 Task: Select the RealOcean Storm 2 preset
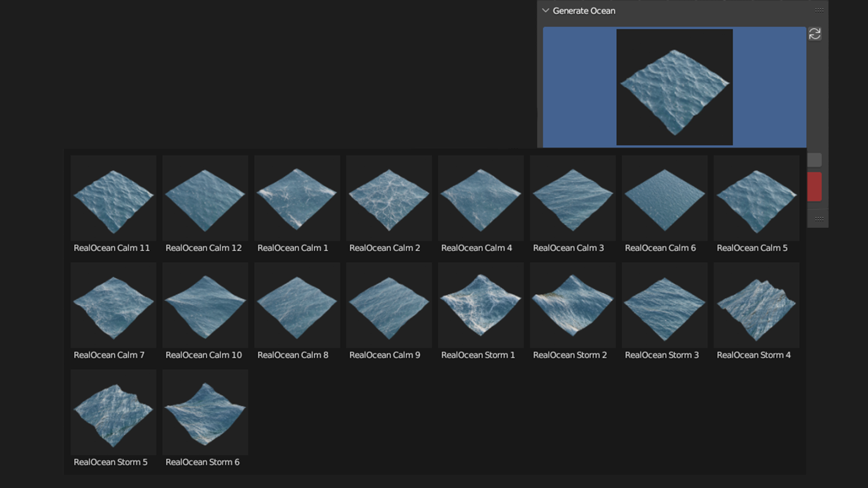coord(573,305)
